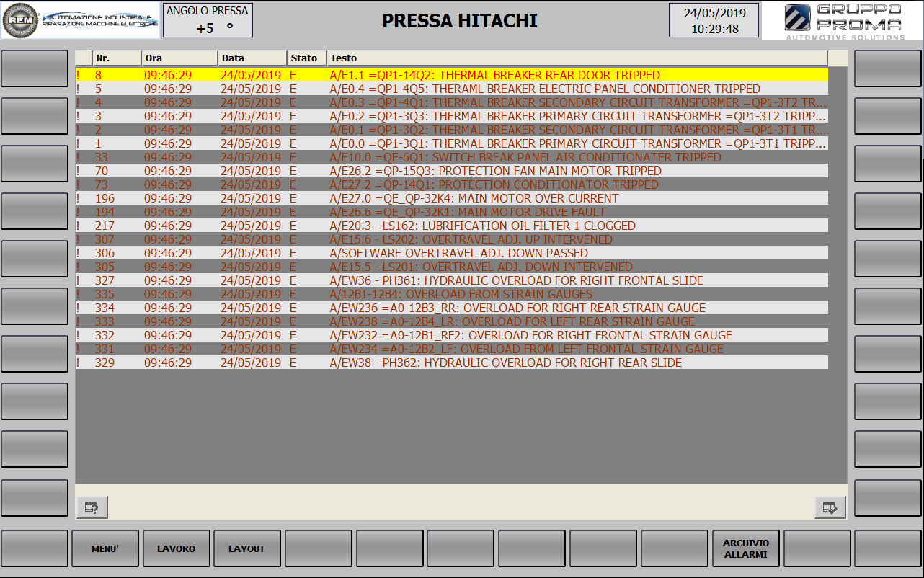Select alarm 307 OVERTRAVEL ADJ. UP INTERVENED
The width and height of the screenshot is (924, 578).
click(451, 239)
